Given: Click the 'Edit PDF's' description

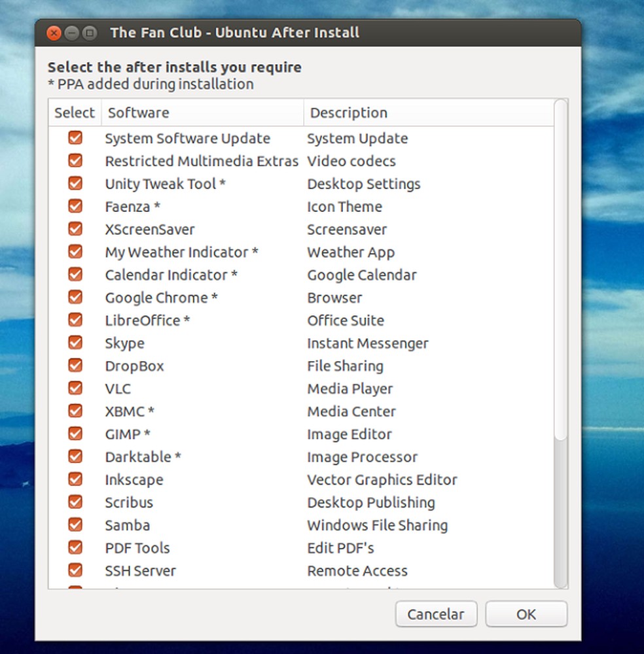Looking at the screenshot, I should (x=340, y=548).
